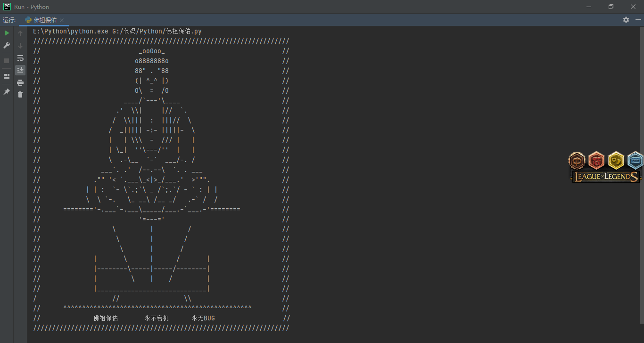Viewport: 644px width, 343px height.
Task: Open run configuration wrench icon
Action: [x=7, y=45]
